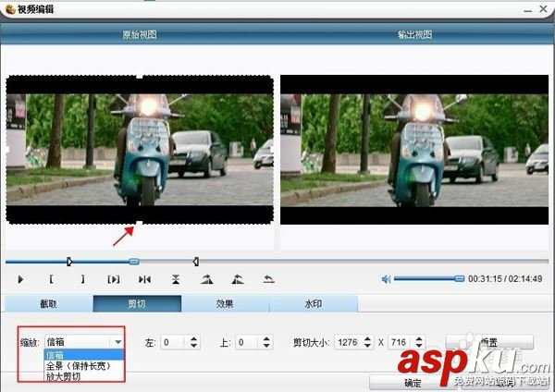Click the volume slider handle
This screenshot has width=555, height=392.
(460, 279)
